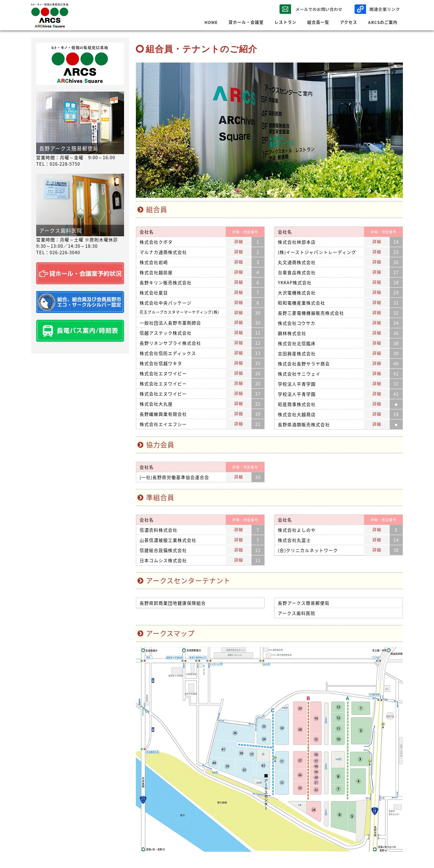Open 詳細 for 長野県酒類販売株式会社
The width and height of the screenshot is (434, 868).
point(377,425)
